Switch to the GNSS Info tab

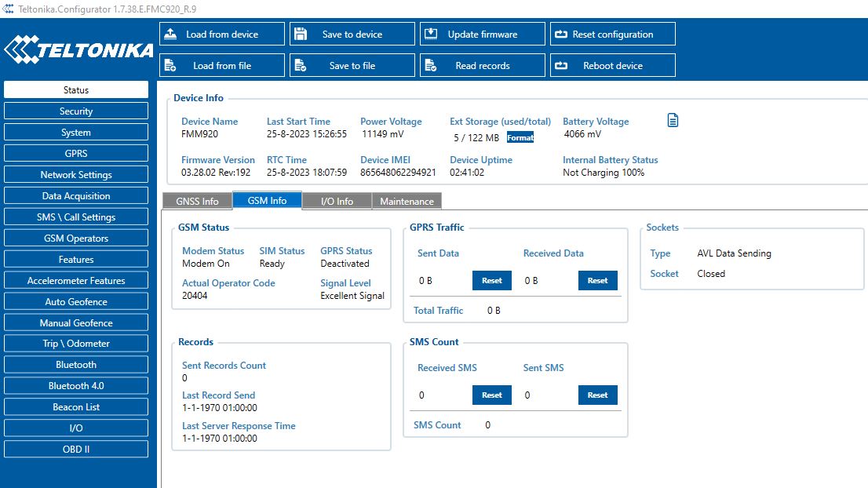(x=197, y=202)
